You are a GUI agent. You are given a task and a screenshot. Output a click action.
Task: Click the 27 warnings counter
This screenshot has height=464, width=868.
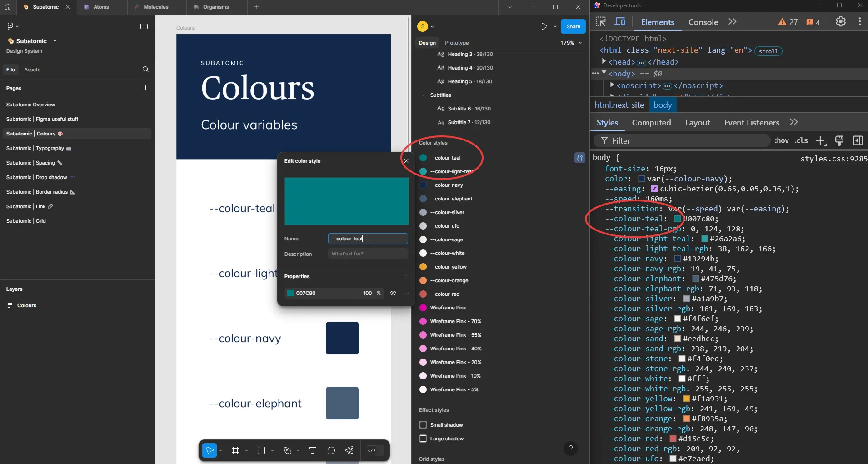(x=788, y=22)
